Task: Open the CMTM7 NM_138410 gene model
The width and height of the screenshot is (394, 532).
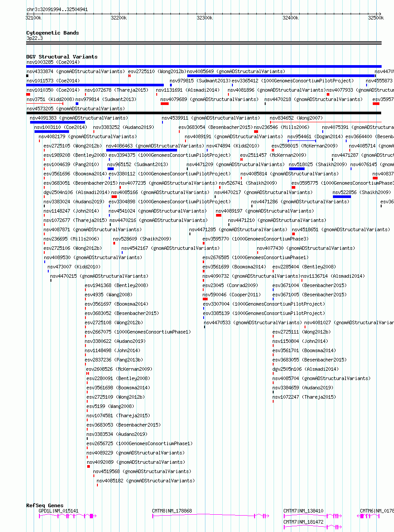Action: click(x=313, y=516)
